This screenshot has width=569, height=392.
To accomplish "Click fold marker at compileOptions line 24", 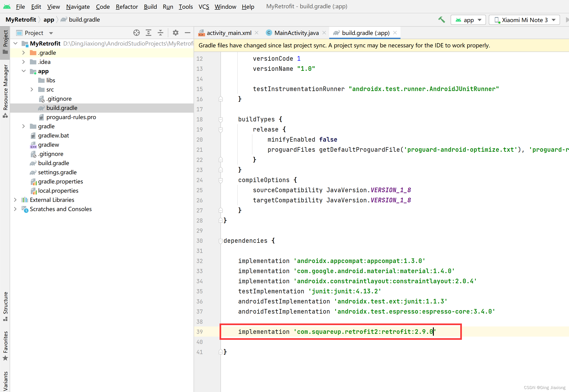I will pos(220,180).
